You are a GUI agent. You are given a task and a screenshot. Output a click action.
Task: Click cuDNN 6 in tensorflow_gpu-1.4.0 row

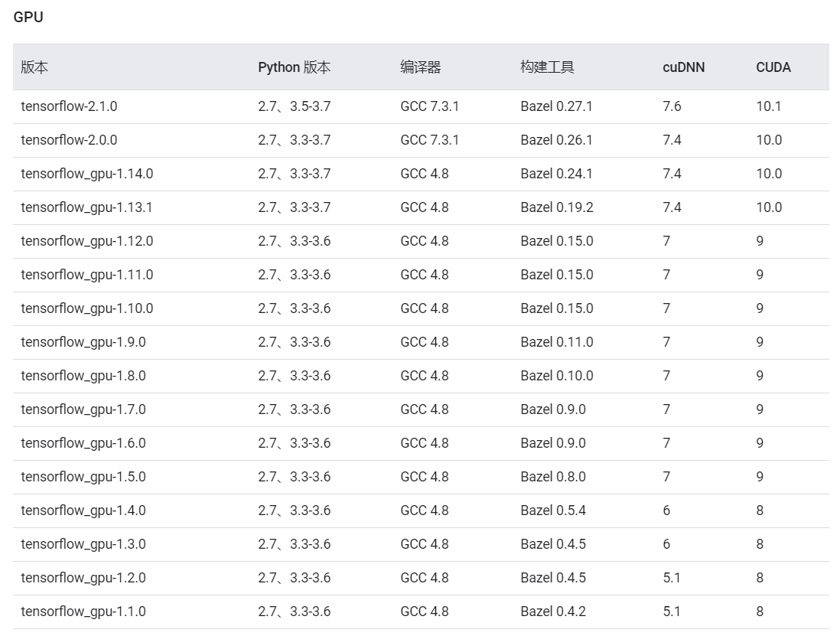(666, 510)
